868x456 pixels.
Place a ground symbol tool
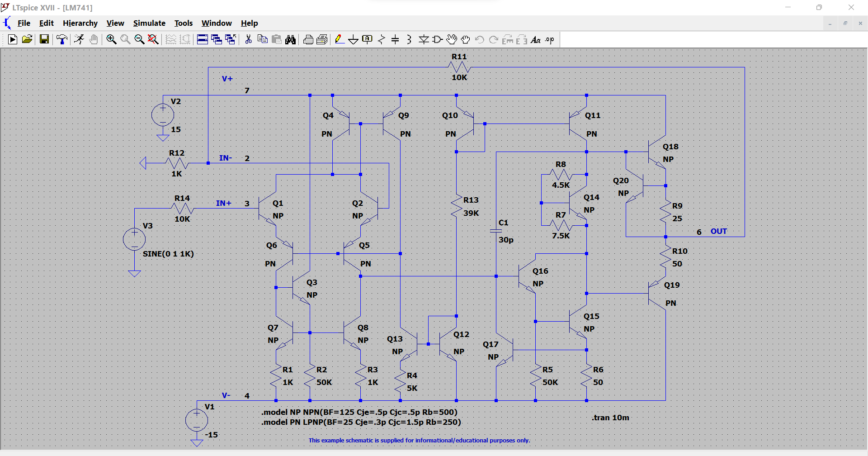354,40
